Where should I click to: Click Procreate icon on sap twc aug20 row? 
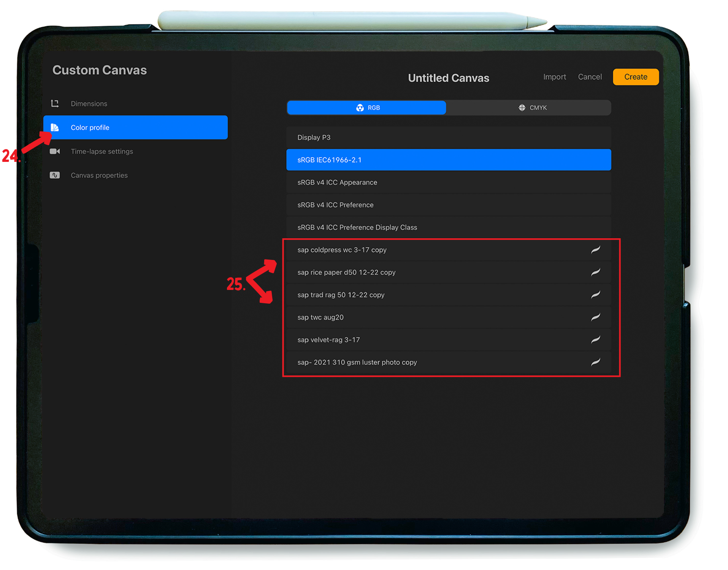[x=595, y=317]
